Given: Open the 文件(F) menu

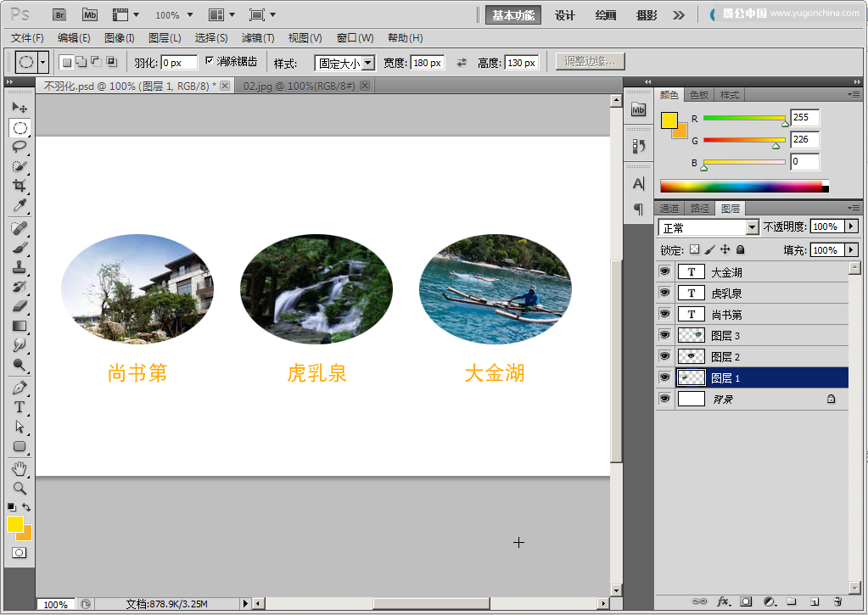Looking at the screenshot, I should click(x=27, y=38).
